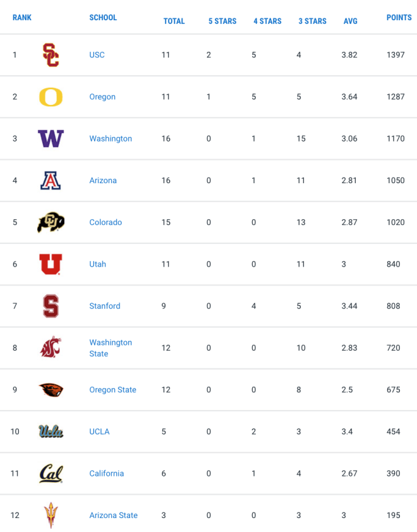Click the Cal Bears script logo
Viewport: 417px width, 532px height.
click(51, 473)
